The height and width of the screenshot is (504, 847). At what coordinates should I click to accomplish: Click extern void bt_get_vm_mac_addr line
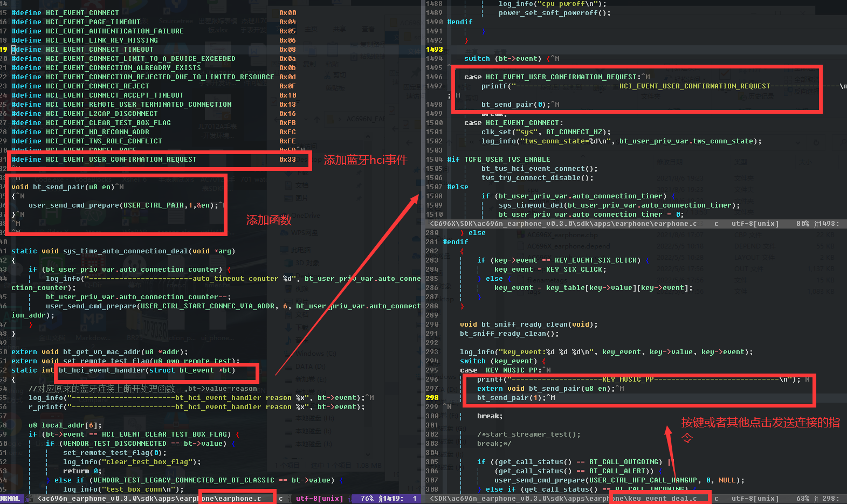tap(100, 352)
